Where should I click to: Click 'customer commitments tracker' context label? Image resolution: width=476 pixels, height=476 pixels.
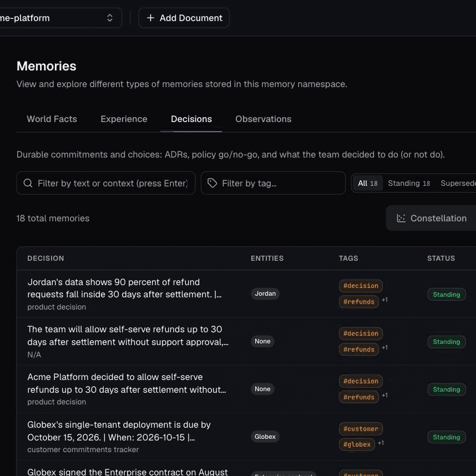point(83,449)
